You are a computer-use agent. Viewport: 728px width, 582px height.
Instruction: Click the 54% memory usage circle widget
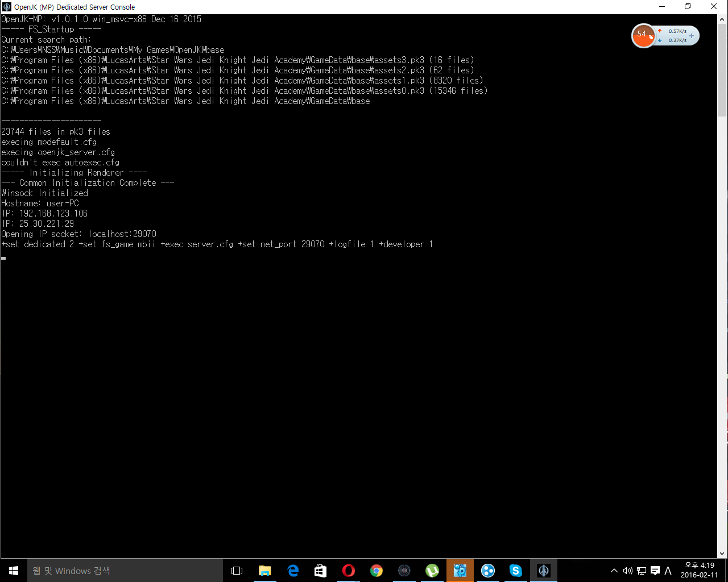[x=643, y=36]
